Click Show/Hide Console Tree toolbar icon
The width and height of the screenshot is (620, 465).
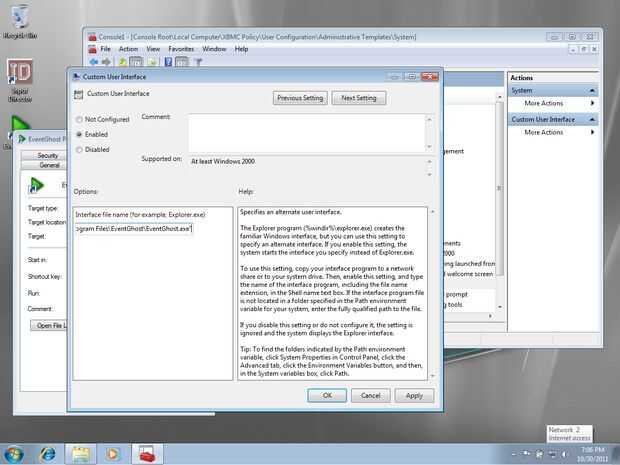coord(136,62)
